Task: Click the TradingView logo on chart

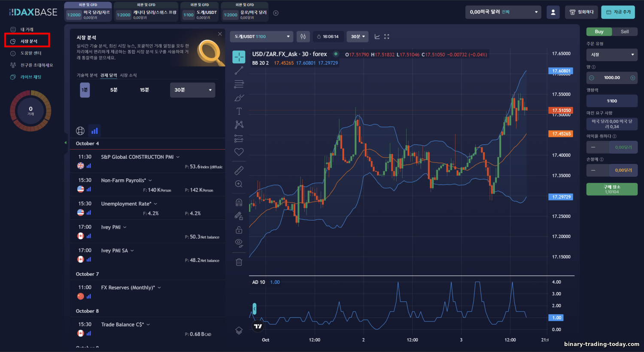Action: click(258, 326)
